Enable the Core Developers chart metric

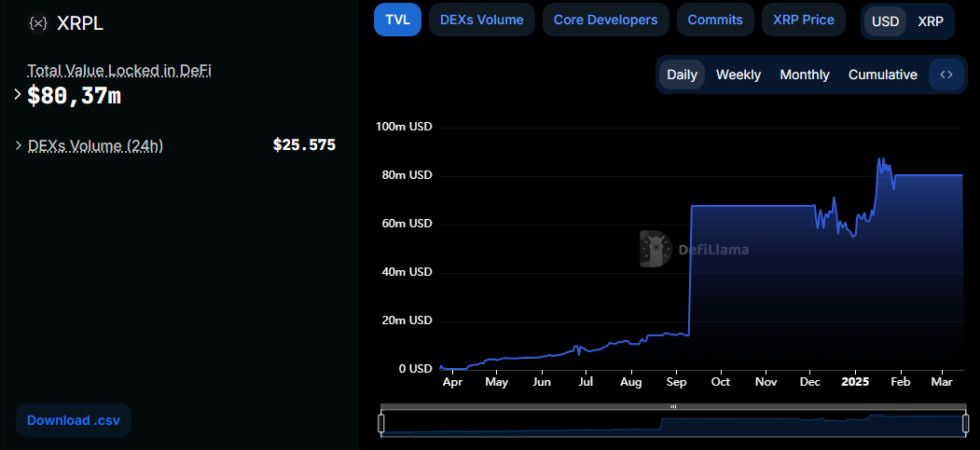(x=606, y=20)
